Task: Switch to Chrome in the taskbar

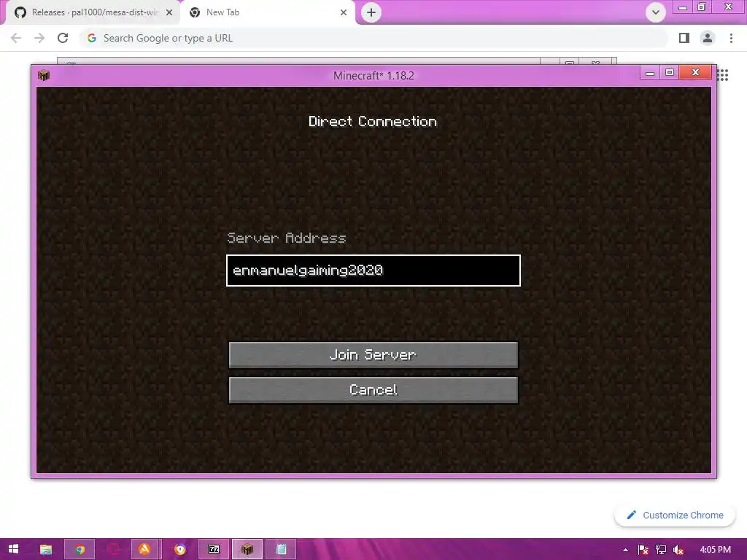Action: click(x=80, y=549)
